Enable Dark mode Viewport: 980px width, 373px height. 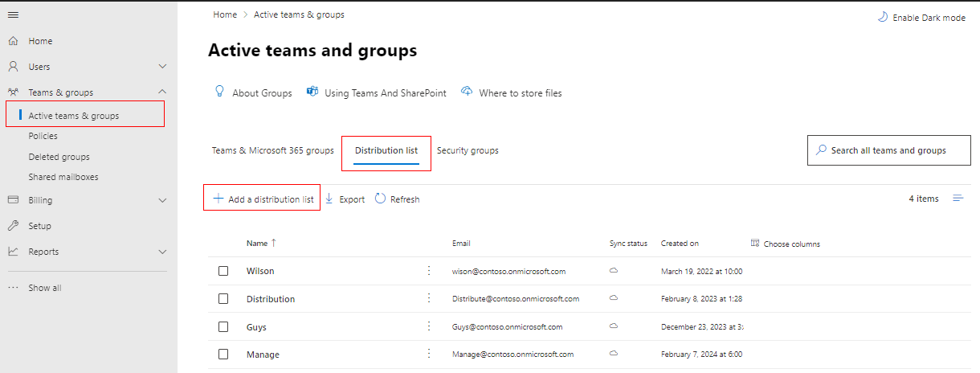pyautogui.click(x=921, y=17)
